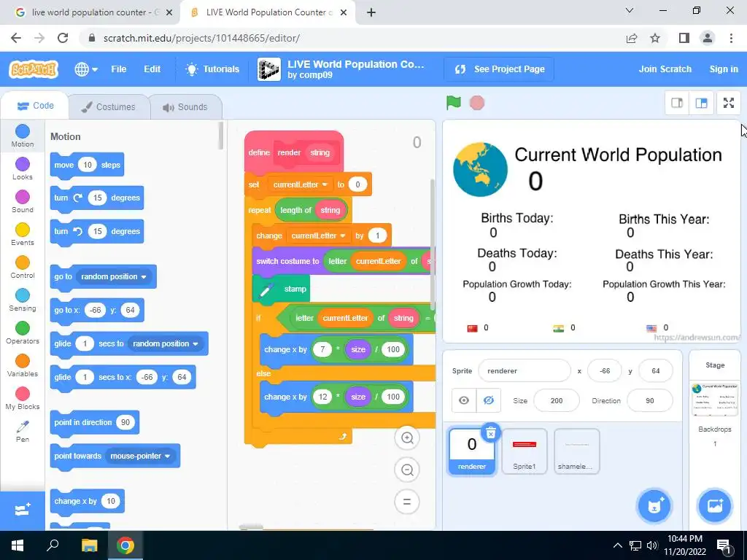The height and width of the screenshot is (560, 747).
Task: Select the shamele... sprite thumbnail
Action: [576, 451]
